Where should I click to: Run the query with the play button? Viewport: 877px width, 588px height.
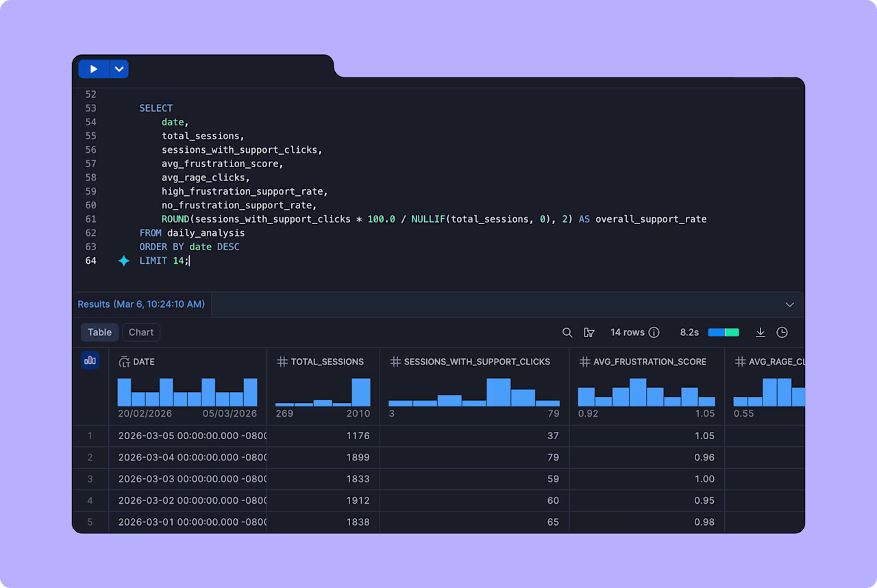click(x=94, y=69)
